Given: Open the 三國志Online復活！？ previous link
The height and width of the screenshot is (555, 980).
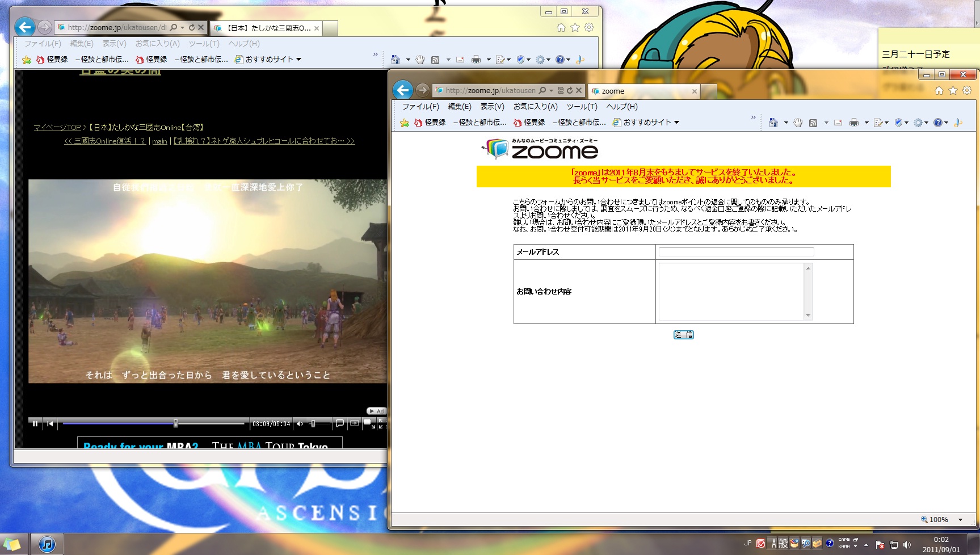Looking at the screenshot, I should 105,141.
